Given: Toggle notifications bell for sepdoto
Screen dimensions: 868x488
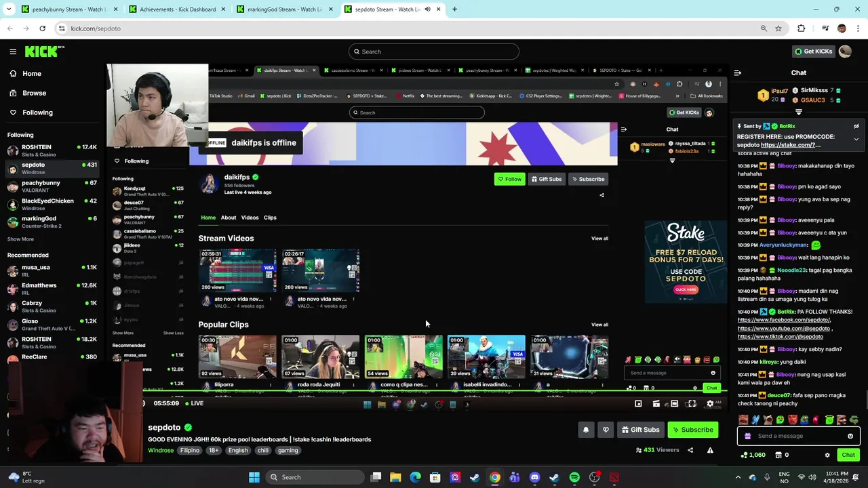Looking at the screenshot, I should 586,430.
